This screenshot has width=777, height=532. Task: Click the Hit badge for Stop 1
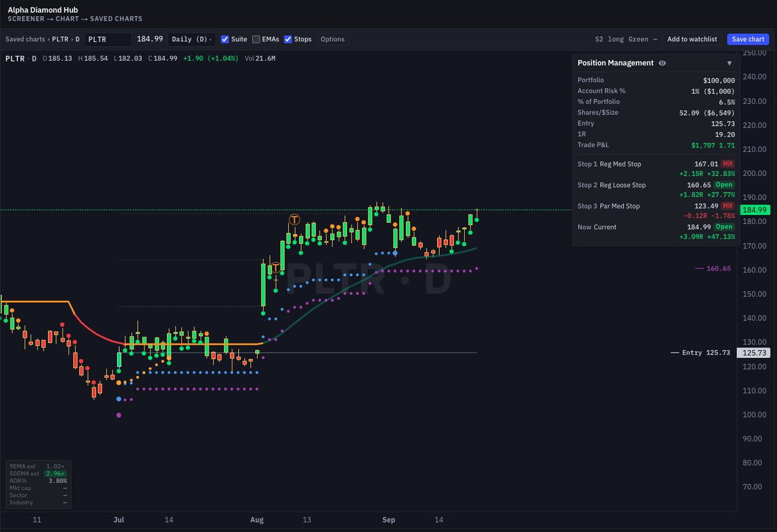[x=728, y=164]
